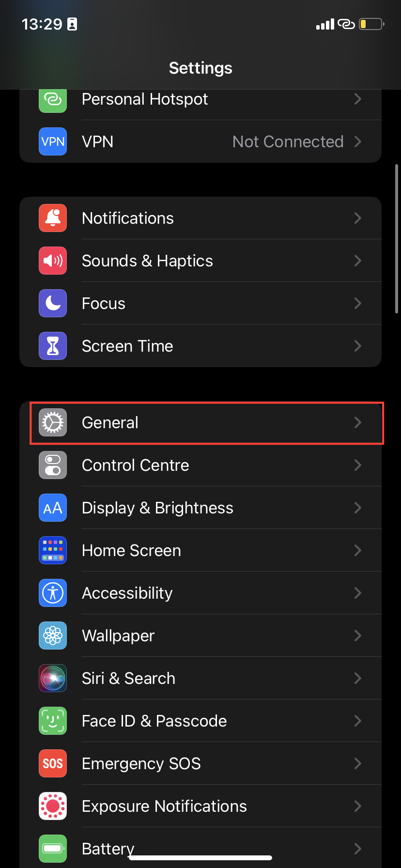Tap the red Notifications bell icon

[53, 218]
